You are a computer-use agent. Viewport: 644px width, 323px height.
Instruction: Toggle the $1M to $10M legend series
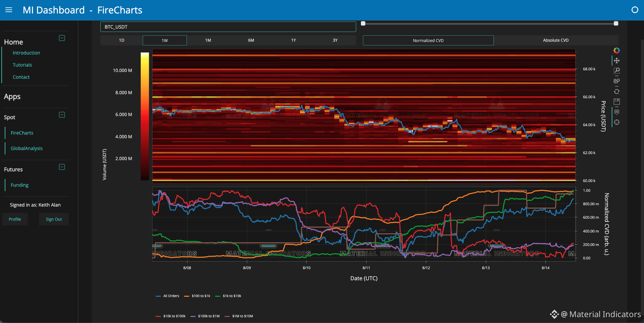pyautogui.click(x=239, y=316)
